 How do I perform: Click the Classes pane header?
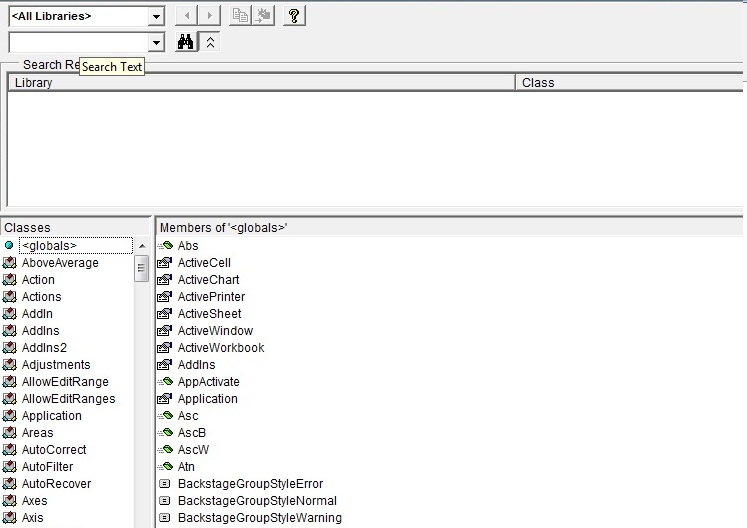(x=75, y=228)
